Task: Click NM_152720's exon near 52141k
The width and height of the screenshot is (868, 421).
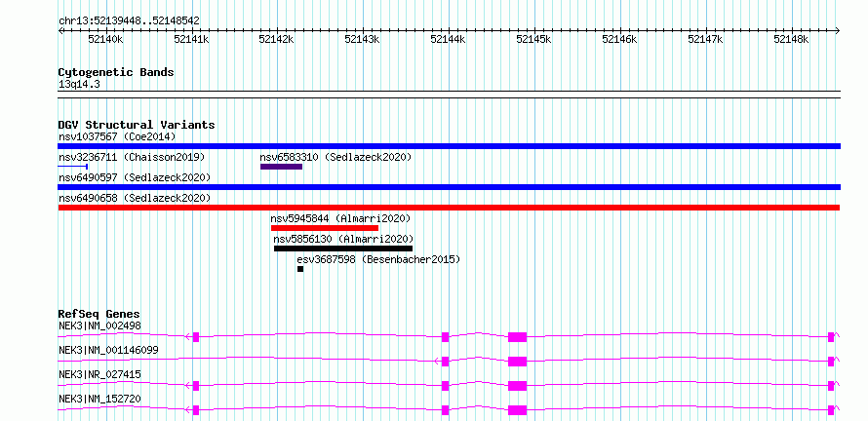Action: [195, 410]
